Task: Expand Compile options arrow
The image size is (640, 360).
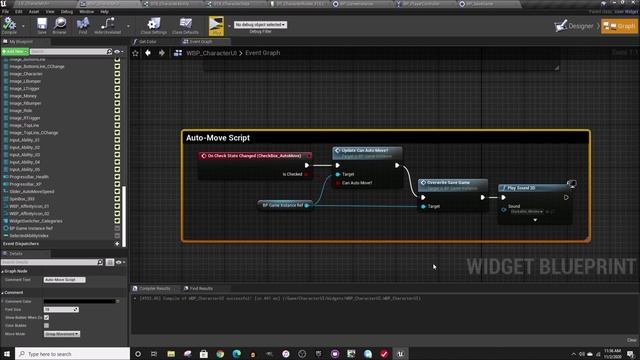Action: (23, 26)
